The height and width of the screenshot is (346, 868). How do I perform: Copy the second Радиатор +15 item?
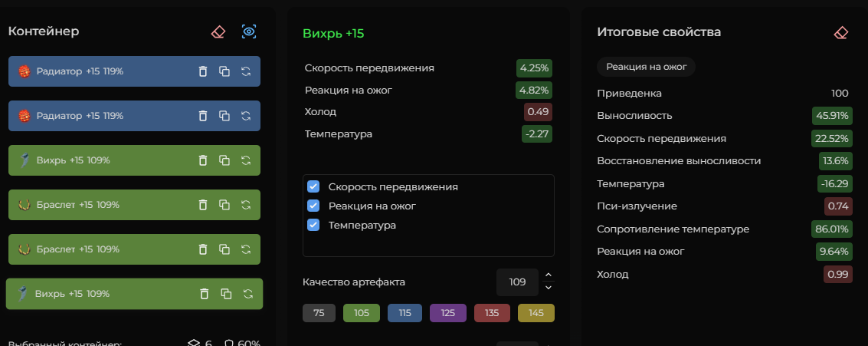tap(224, 116)
